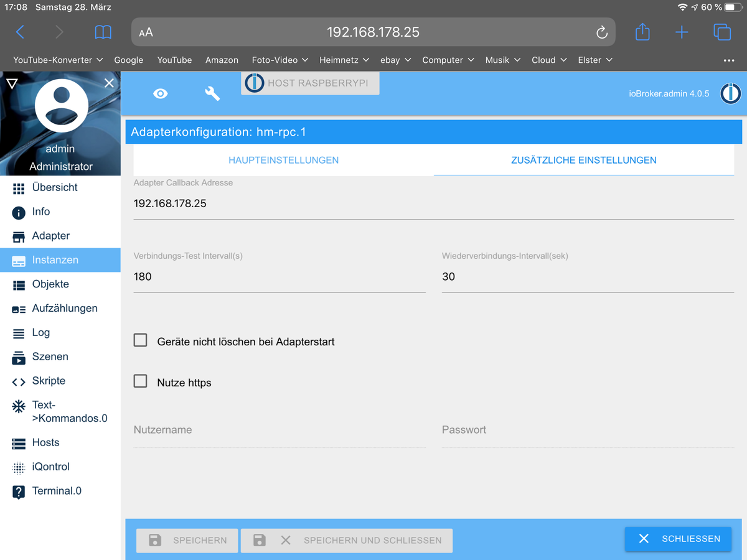Expand YouTube-Konverter bookmark folder
The height and width of the screenshot is (560, 747).
(x=57, y=60)
